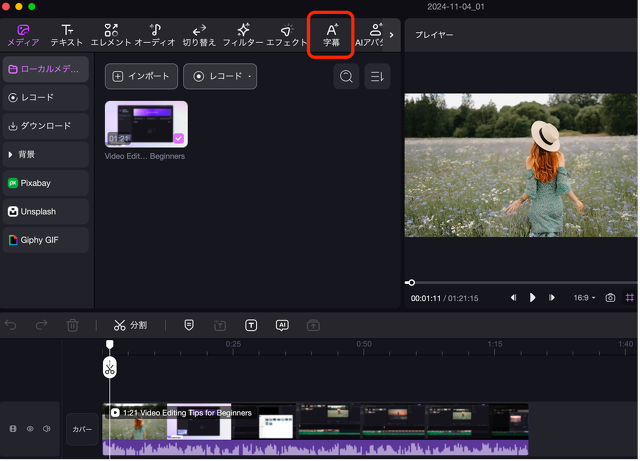640x461 pixels.
Task: Open the 字幕 (subtitles) tab
Action: pyautogui.click(x=331, y=35)
